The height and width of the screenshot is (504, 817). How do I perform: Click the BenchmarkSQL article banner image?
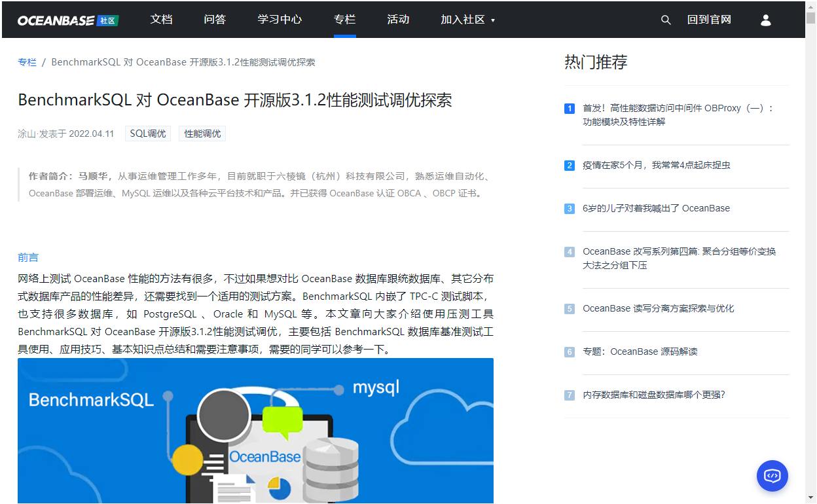point(255,431)
